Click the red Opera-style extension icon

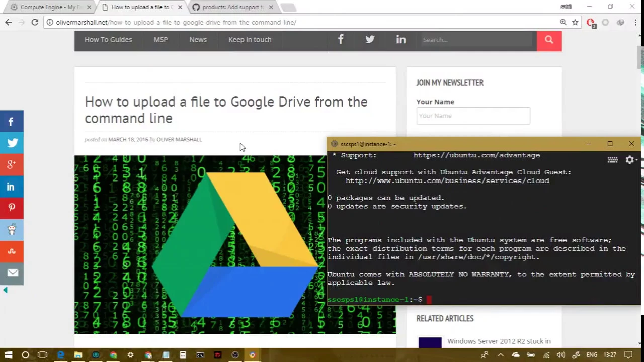click(x=591, y=23)
